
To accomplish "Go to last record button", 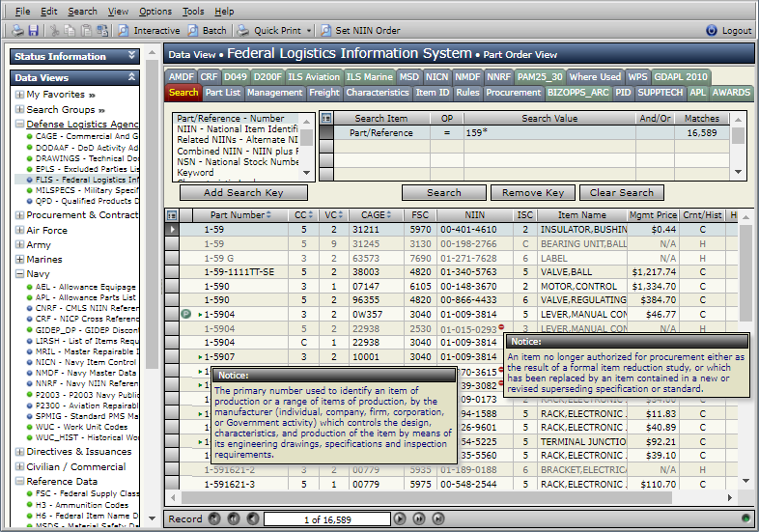I will [x=438, y=518].
